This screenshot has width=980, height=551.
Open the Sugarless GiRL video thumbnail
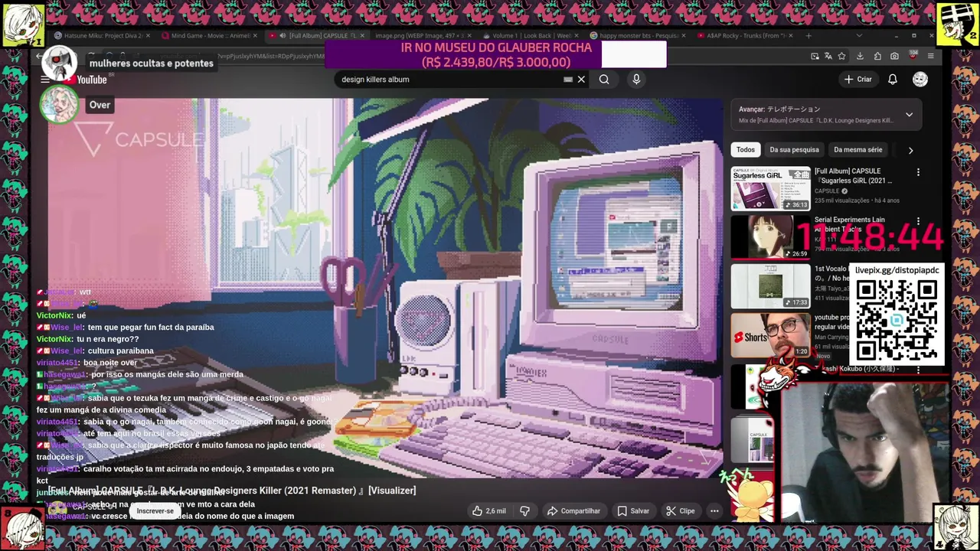(x=770, y=188)
